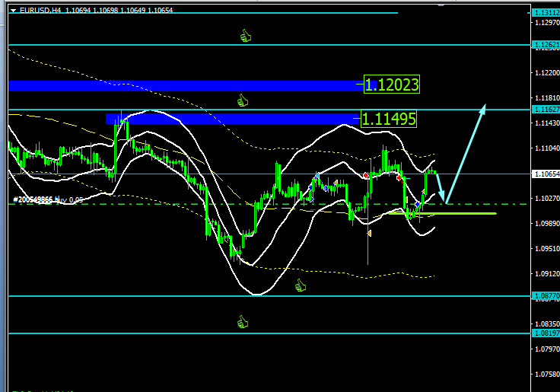Image resolution: width=560 pixels, height=392 pixels.
Task: Select the 1.11495 price label
Action: pos(389,119)
